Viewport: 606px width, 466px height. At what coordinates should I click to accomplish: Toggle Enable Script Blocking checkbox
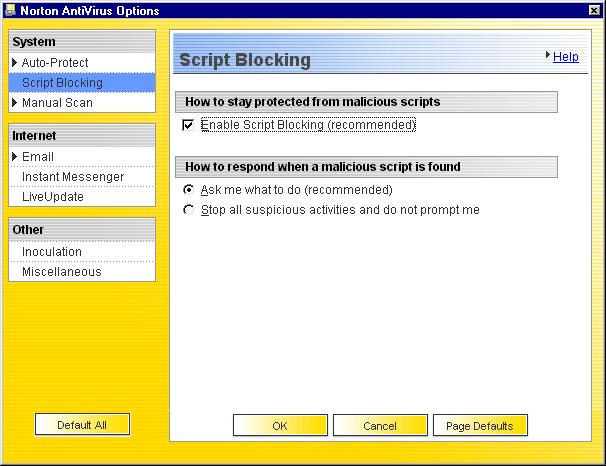[x=188, y=125]
